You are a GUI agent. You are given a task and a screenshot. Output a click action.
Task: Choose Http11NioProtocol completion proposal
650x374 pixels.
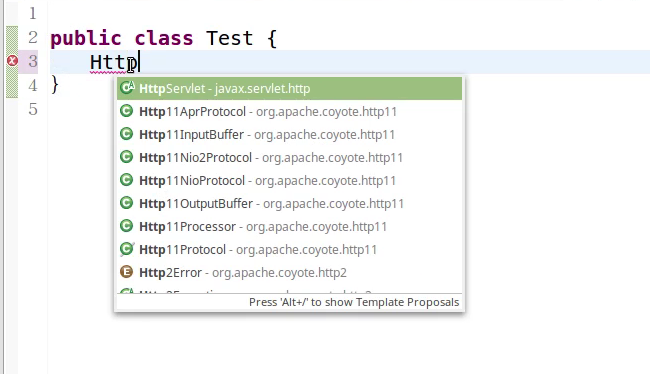tap(289, 180)
